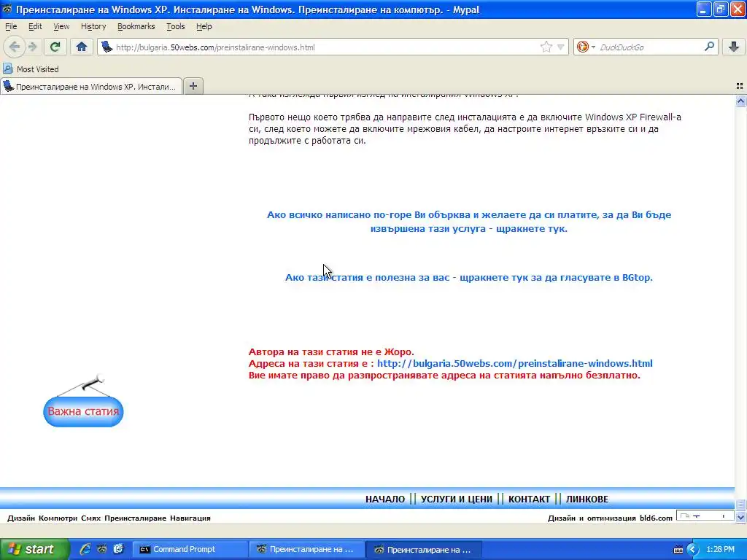The height and width of the screenshot is (560, 747).
Task: Open the Bookmarks menu
Action: tap(136, 27)
